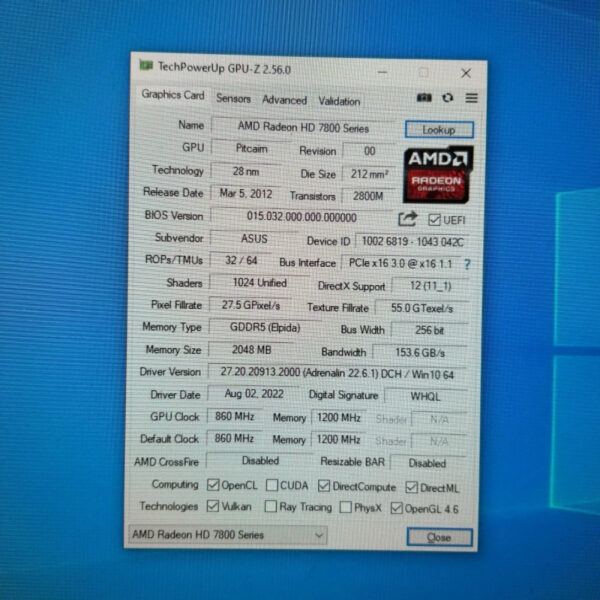The width and height of the screenshot is (600, 600).
Task: Toggle the OpenGL 4.6 checkbox
Action: (x=396, y=508)
